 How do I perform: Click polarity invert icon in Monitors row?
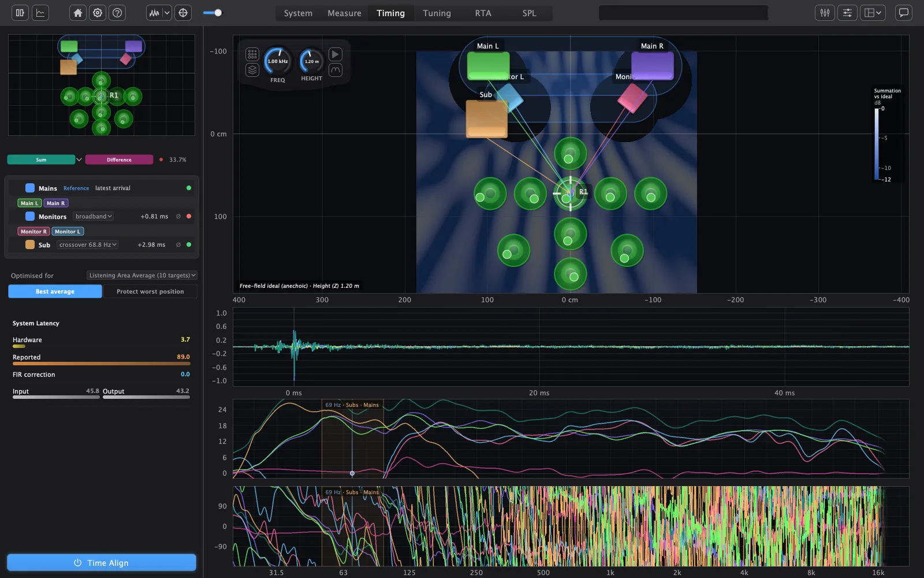[178, 217]
